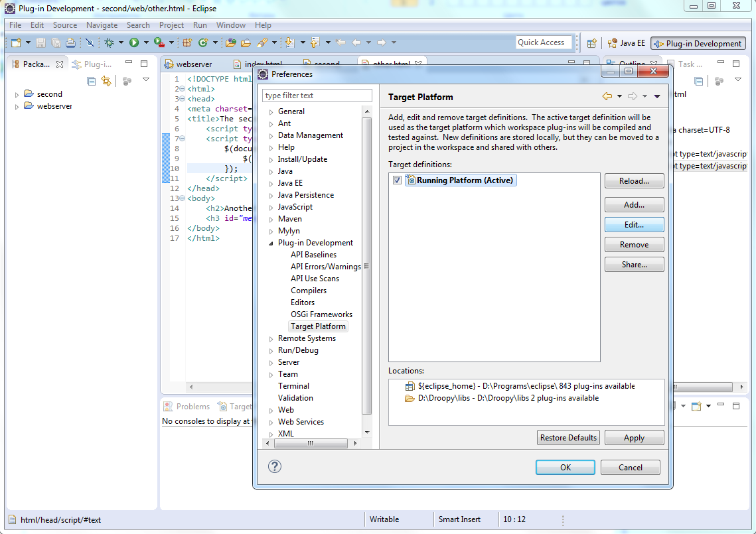Click the Search toolbar pencil icon
Image resolution: width=756 pixels, height=534 pixels.
[x=262, y=43]
